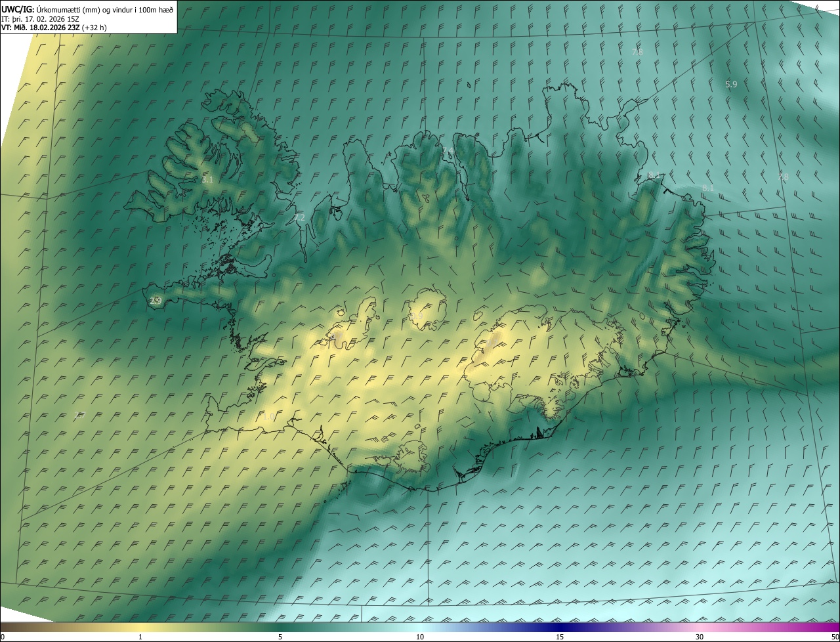Click the 'UWC/IG: Úrkomumætti (mm)' title line
This screenshot has height=642, width=840.
(87, 9)
